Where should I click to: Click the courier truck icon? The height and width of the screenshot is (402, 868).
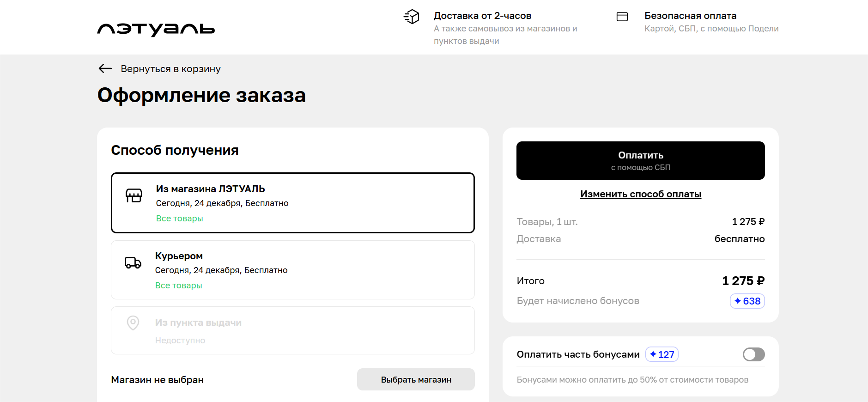pyautogui.click(x=133, y=262)
